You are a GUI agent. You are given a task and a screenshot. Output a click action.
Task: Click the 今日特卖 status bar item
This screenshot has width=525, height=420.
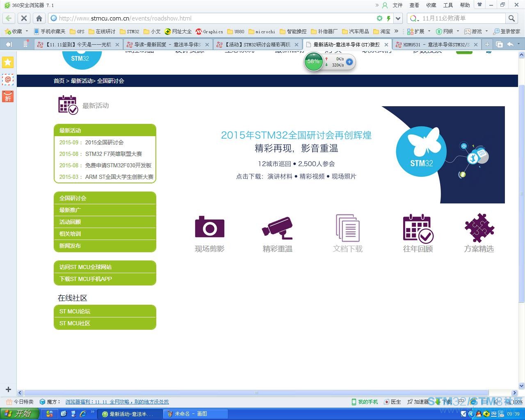point(20,402)
